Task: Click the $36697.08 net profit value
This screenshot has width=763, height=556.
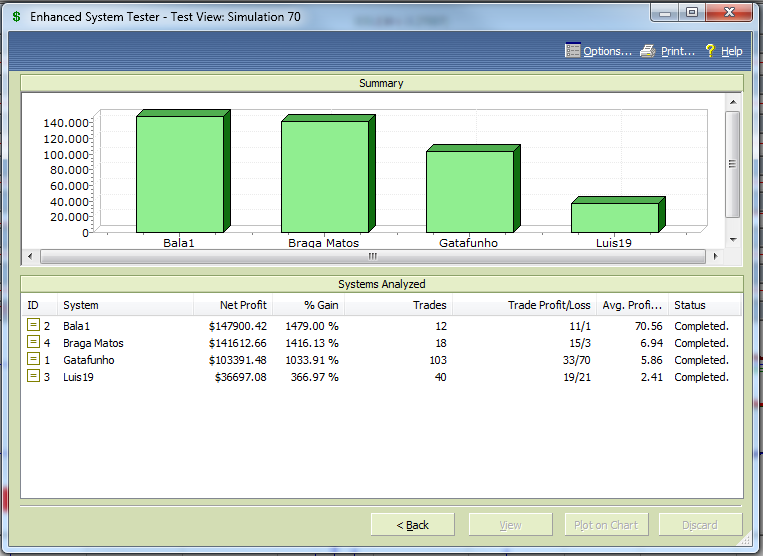Action: coord(241,377)
